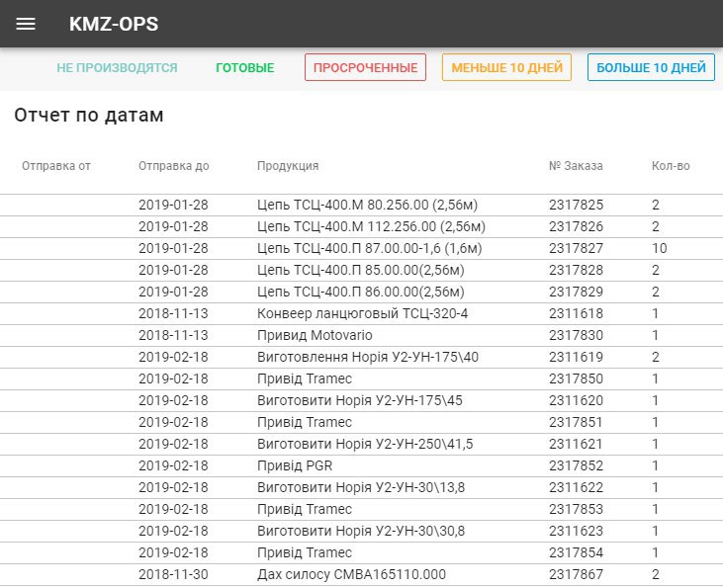
Task: Click the ПРОСРОЧЕННЫЕ button
Action: click(x=365, y=67)
